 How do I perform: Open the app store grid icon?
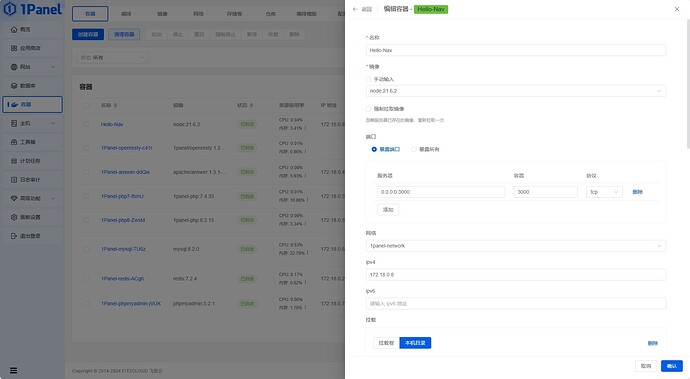coord(14,48)
